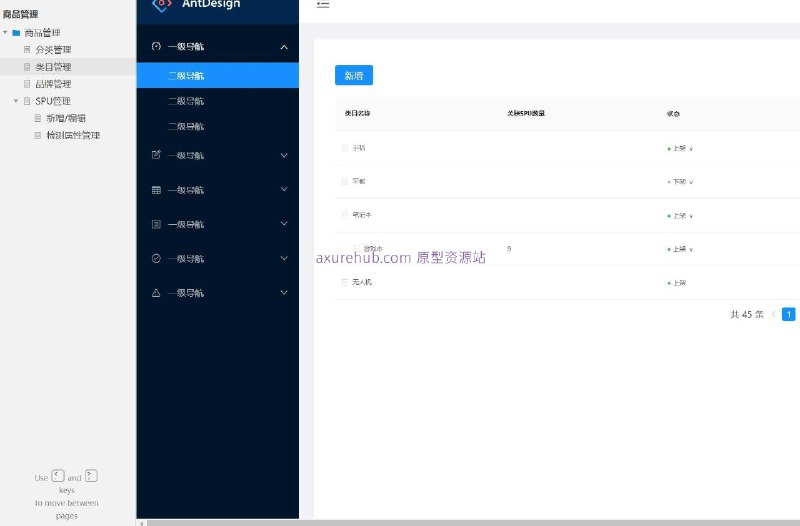800x526 pixels.
Task: Open the 分类管理 page in tree
Action: pyautogui.click(x=53, y=49)
